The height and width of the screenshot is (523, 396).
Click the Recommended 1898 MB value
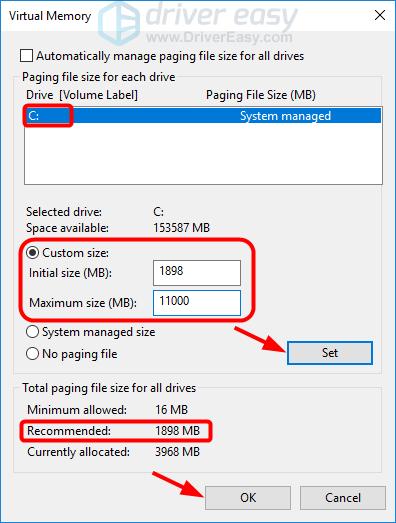[x=177, y=431]
